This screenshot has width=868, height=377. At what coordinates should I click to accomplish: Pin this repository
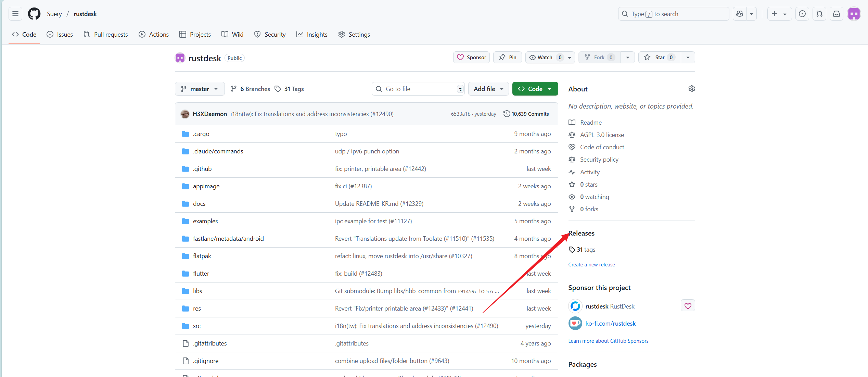[x=508, y=57]
